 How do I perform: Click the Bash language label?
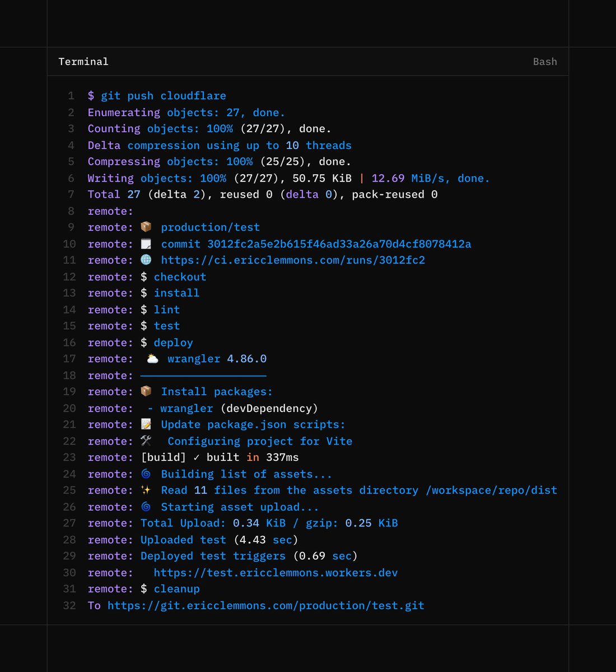click(x=545, y=62)
